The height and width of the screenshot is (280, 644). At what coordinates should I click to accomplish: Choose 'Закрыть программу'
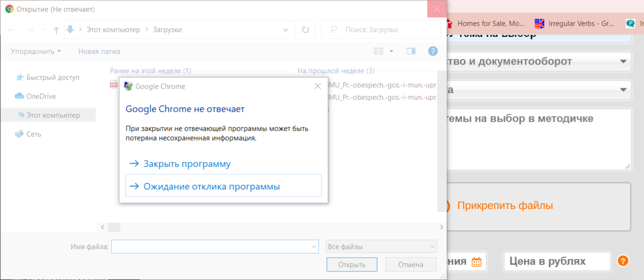(223, 163)
